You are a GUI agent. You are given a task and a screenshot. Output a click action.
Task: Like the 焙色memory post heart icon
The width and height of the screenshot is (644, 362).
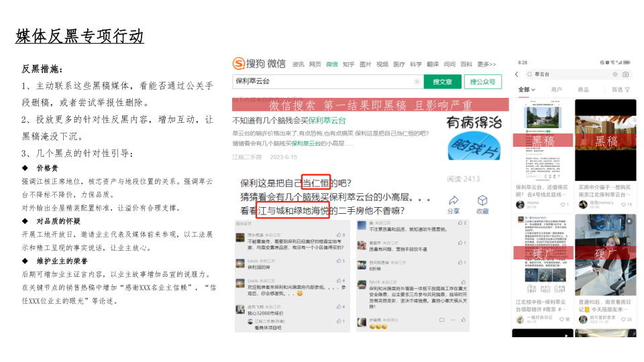coord(624,204)
